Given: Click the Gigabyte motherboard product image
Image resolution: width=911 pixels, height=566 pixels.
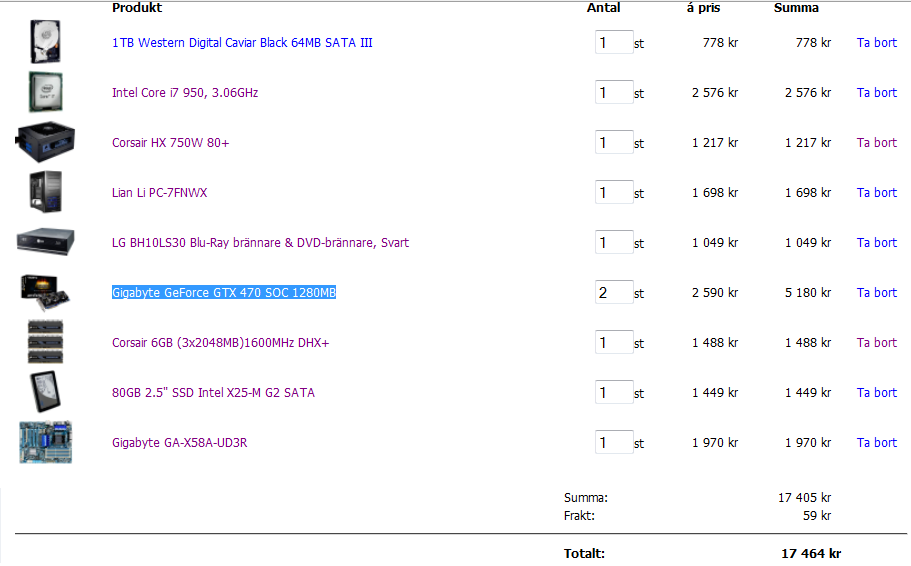Looking at the screenshot, I should (x=46, y=442).
